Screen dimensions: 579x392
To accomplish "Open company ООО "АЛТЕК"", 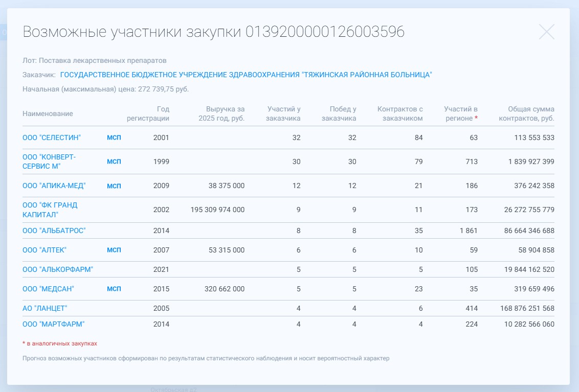I will click(44, 250).
